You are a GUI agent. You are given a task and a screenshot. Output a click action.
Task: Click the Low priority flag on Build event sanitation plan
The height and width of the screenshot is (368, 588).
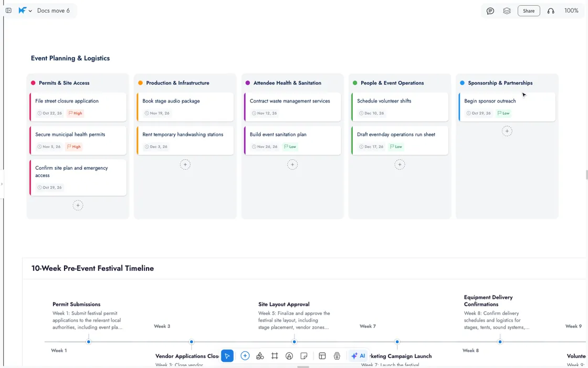click(x=290, y=147)
